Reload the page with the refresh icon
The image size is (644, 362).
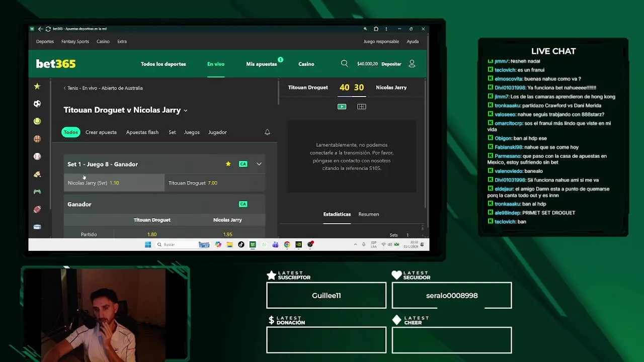pyautogui.click(x=48, y=29)
